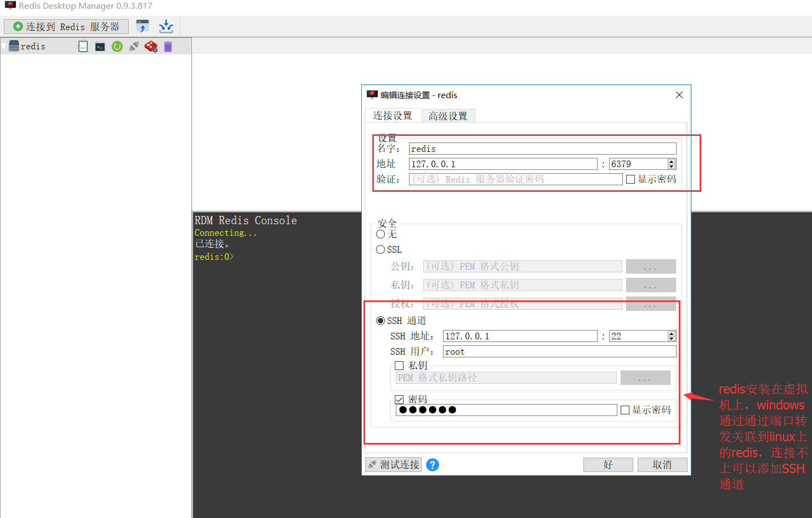The image size is (812, 518).
Task: Edit connection settings via red Redis gear icon
Action: [151, 47]
